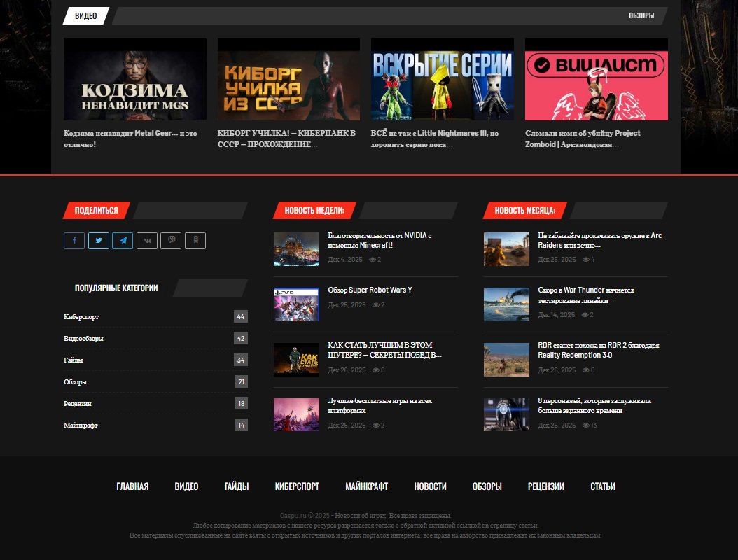Image resolution: width=738 pixels, height=560 pixels.
Task: Select ГАЙДЫ in the footer menu
Action: tap(237, 486)
